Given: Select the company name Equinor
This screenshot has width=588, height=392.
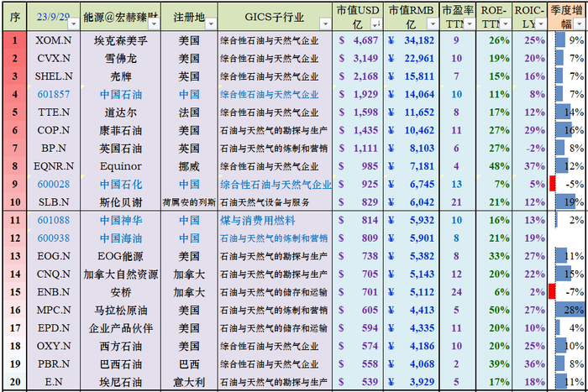Looking at the screenshot, I should (120, 166).
